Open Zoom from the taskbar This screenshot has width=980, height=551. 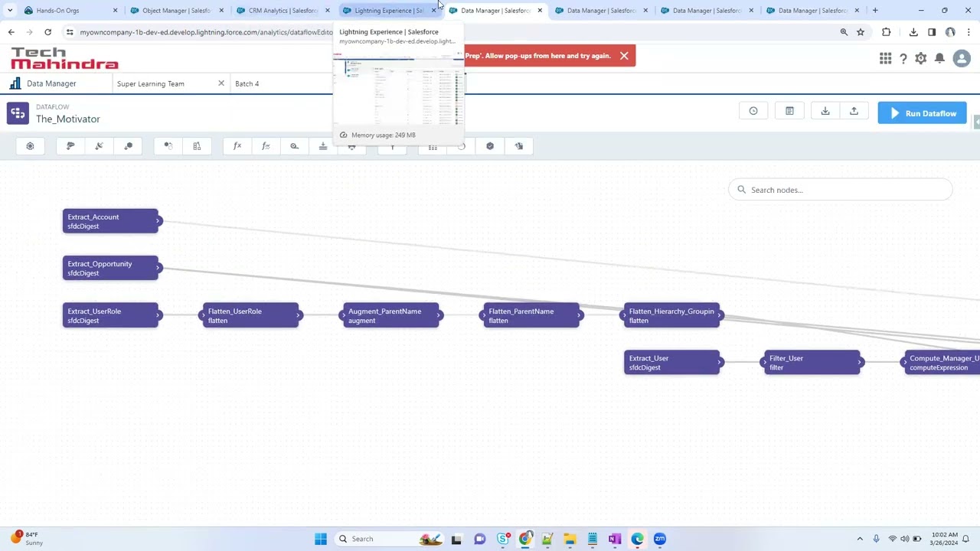[660, 539]
